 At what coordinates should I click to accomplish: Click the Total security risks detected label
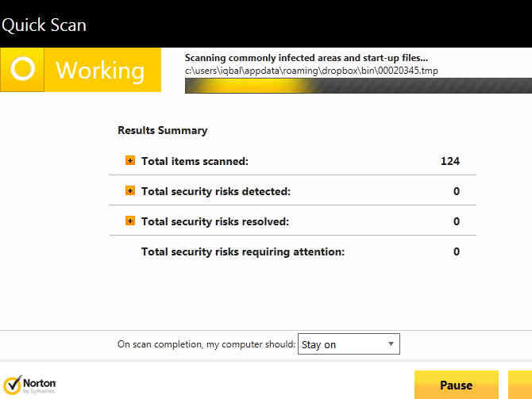pyautogui.click(x=216, y=191)
